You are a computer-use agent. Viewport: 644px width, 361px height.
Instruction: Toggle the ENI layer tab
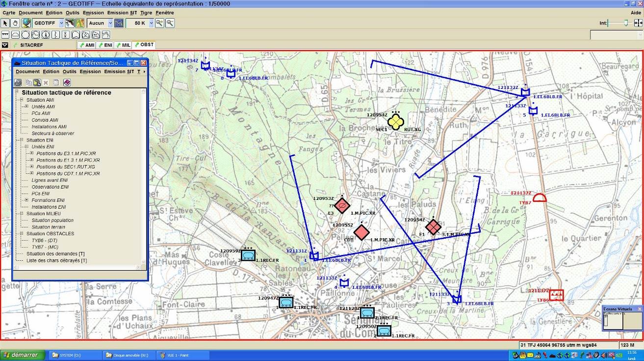pos(105,45)
